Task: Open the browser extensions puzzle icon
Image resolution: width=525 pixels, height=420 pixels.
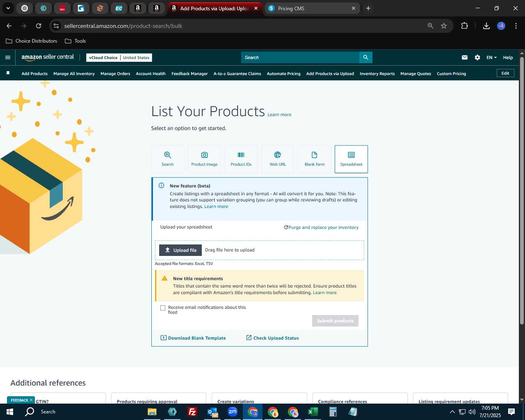Action: coord(464,26)
